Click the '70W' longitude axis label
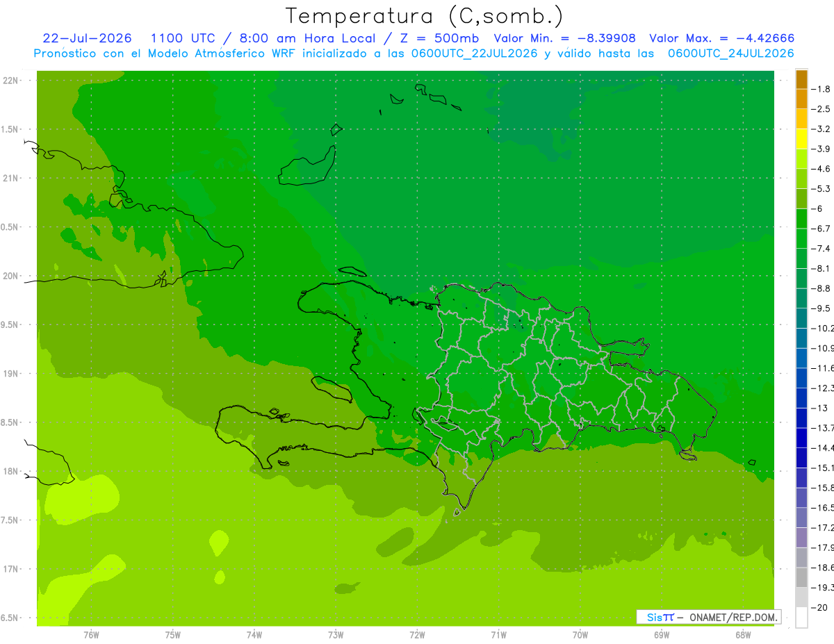834x644 pixels. (580, 635)
